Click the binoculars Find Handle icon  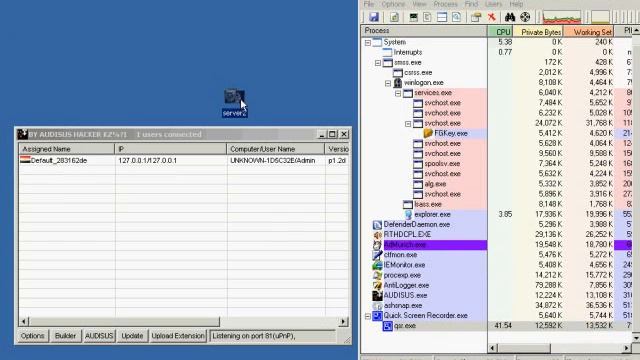[x=510, y=17]
